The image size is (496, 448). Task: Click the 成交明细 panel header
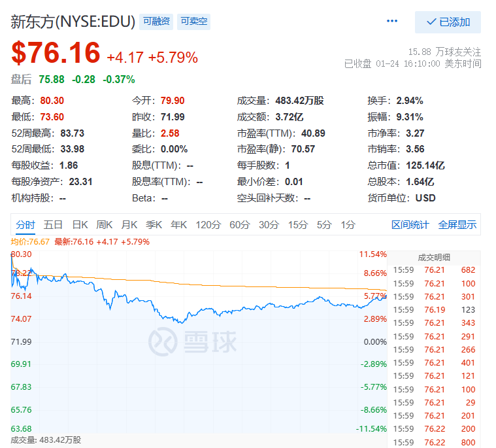click(x=434, y=258)
